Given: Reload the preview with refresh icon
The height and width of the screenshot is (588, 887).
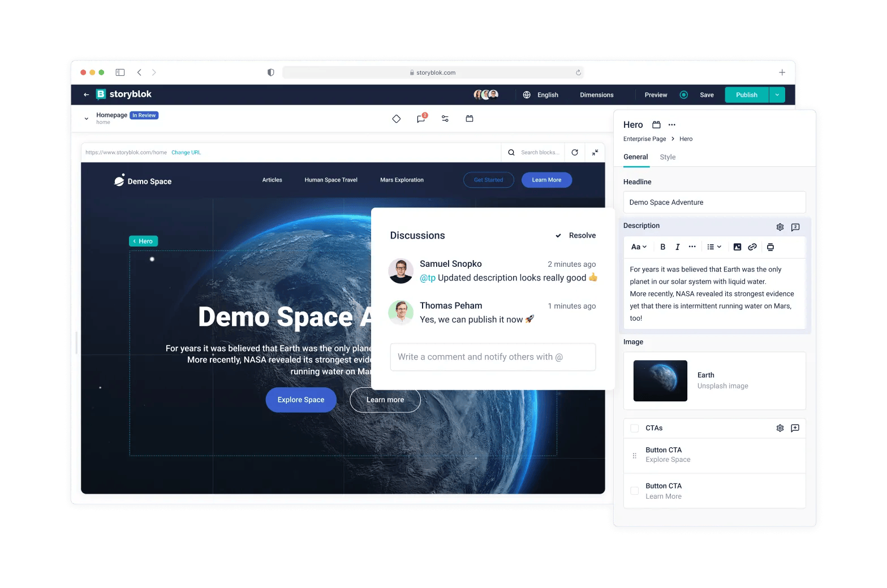Looking at the screenshot, I should pyautogui.click(x=575, y=153).
